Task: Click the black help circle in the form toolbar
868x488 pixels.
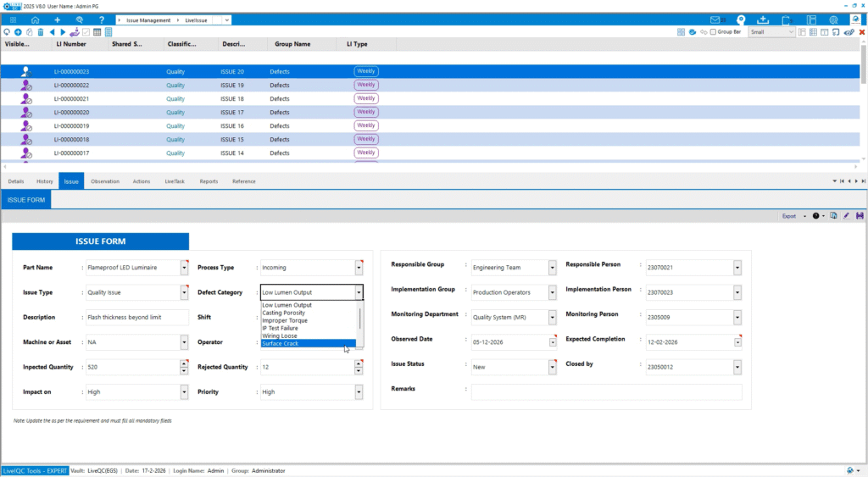Action: click(815, 216)
